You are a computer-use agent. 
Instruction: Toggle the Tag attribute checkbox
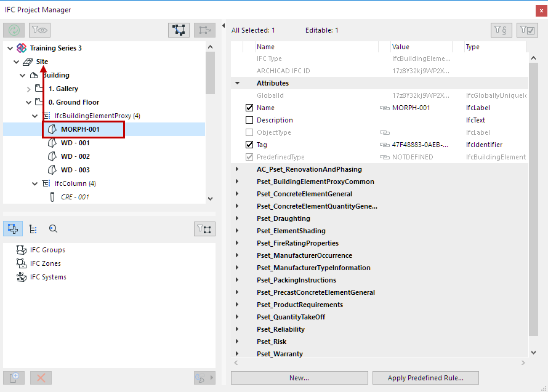click(x=249, y=145)
